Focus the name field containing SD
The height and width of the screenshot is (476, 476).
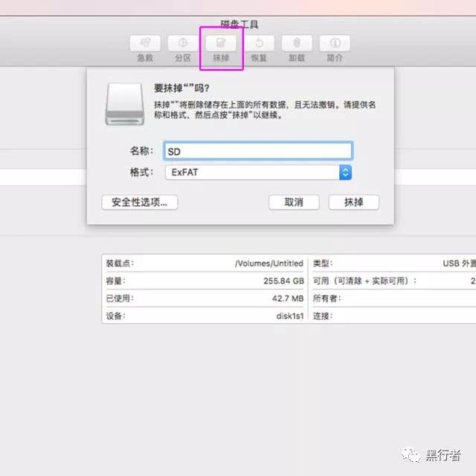[x=258, y=151]
